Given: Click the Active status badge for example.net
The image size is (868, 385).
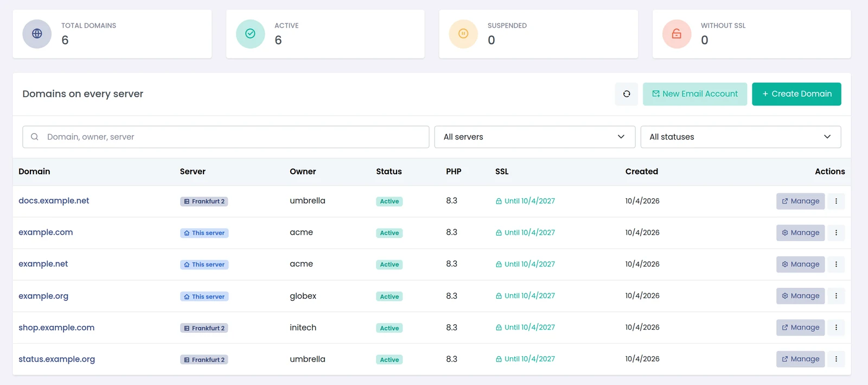Looking at the screenshot, I should coord(390,264).
